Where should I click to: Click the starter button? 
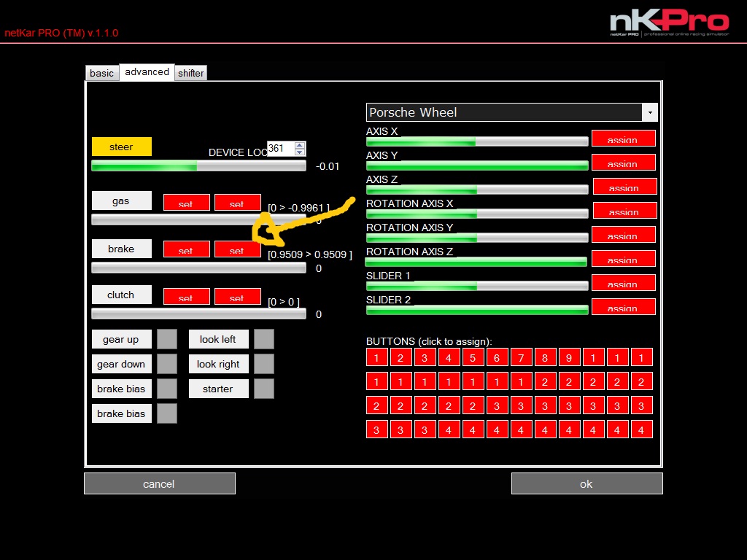pos(219,389)
